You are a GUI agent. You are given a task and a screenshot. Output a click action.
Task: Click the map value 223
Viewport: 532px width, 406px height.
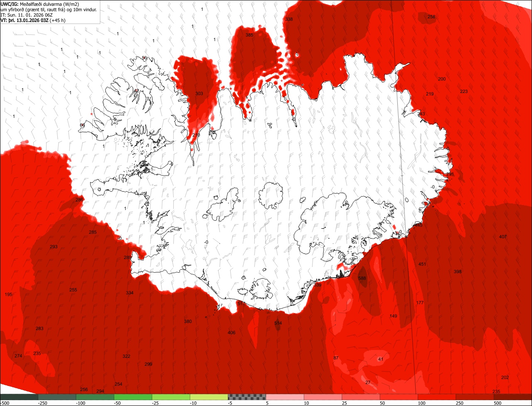[464, 91]
